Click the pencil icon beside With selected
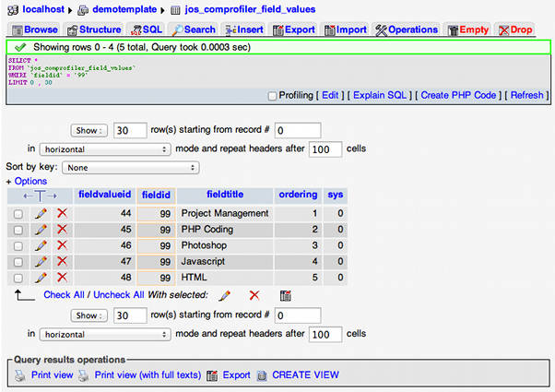 coord(224,295)
